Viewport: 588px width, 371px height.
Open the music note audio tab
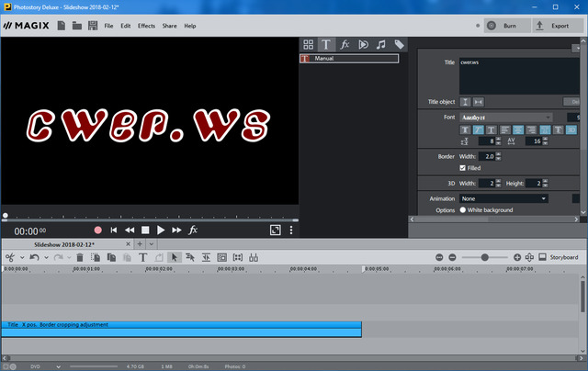point(380,44)
